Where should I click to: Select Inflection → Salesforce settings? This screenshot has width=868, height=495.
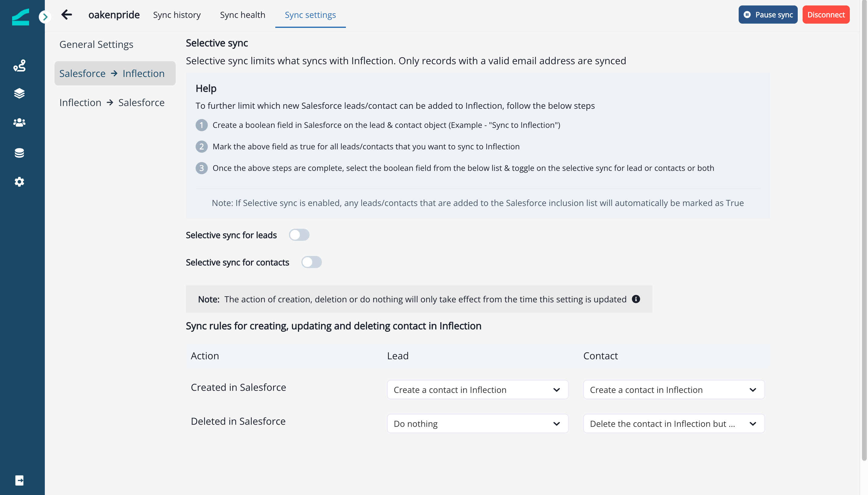click(x=112, y=103)
